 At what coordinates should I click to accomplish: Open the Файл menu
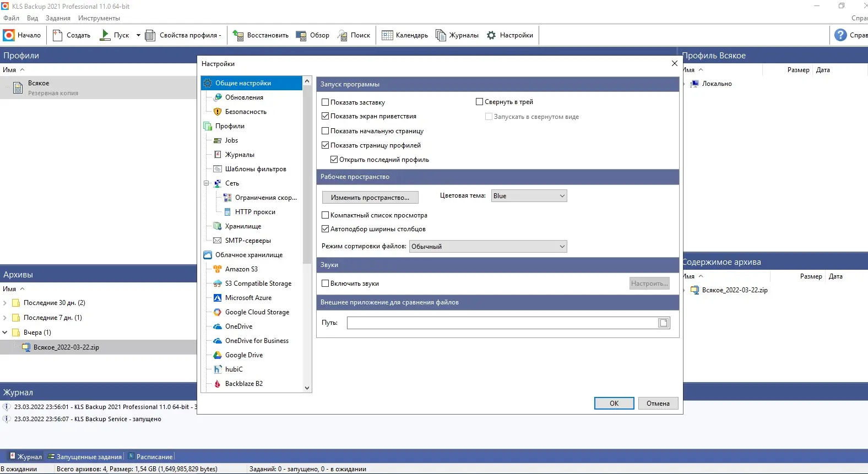[11, 18]
